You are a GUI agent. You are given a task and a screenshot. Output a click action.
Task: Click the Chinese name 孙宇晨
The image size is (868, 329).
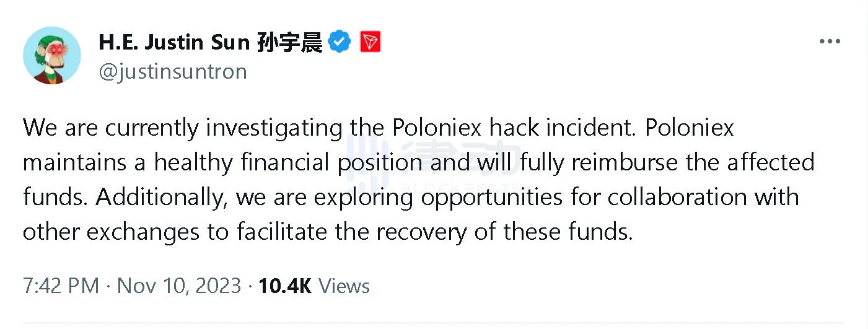[289, 42]
